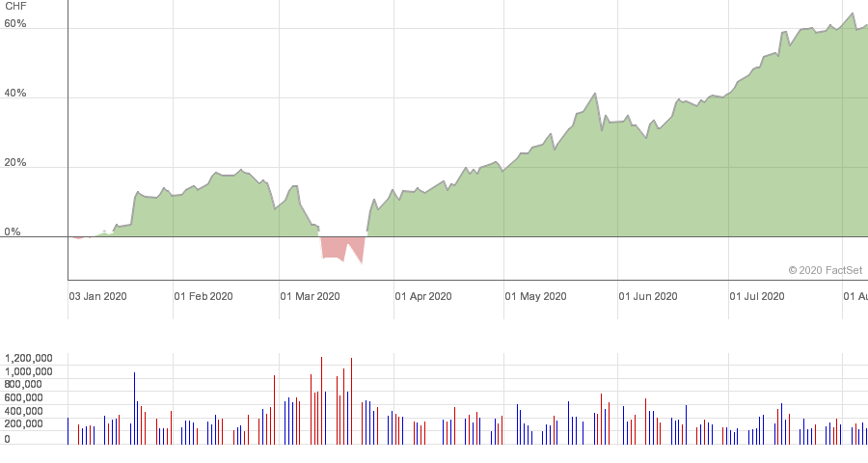Click the 01 Jun 2020 date marker
Viewport: 868px width, 463px height.
pyautogui.click(x=647, y=296)
